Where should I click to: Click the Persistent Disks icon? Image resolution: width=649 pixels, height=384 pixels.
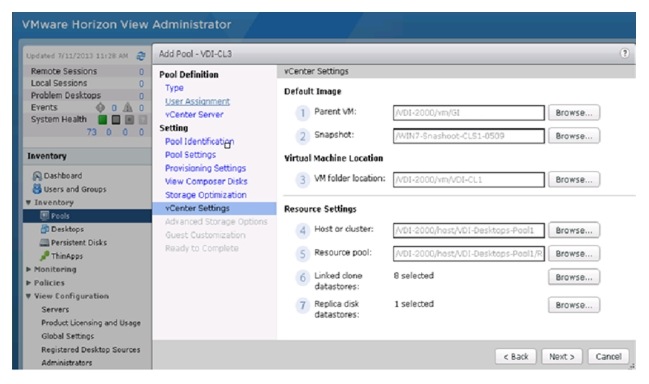(44, 242)
